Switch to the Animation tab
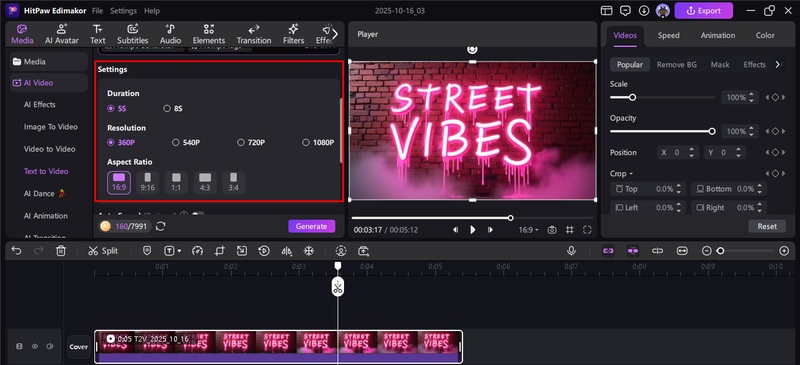Screen dimensions: 800x365 pyautogui.click(x=718, y=35)
